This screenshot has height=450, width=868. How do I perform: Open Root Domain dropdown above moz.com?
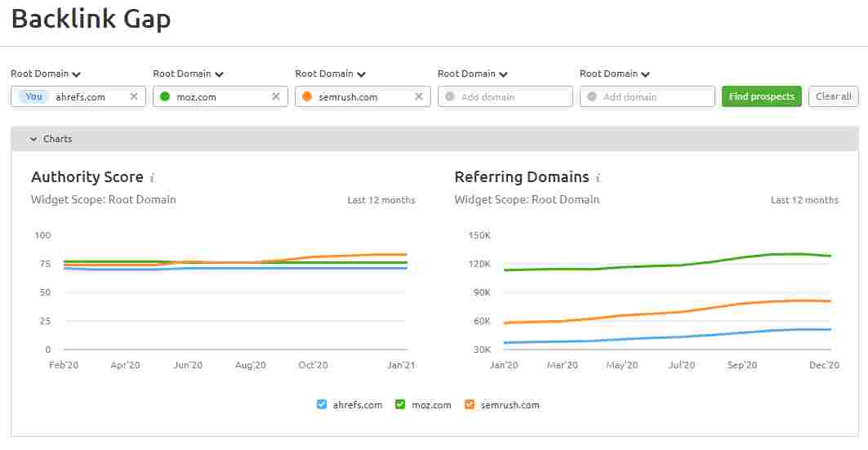coord(188,74)
